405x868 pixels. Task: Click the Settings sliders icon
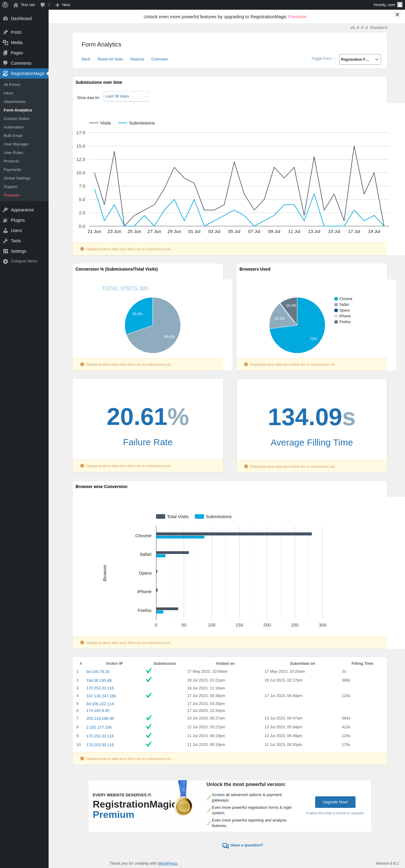point(5,251)
